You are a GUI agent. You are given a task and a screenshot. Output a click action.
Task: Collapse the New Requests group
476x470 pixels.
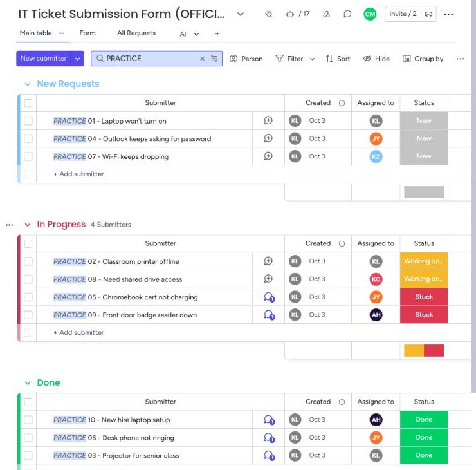pyautogui.click(x=28, y=84)
